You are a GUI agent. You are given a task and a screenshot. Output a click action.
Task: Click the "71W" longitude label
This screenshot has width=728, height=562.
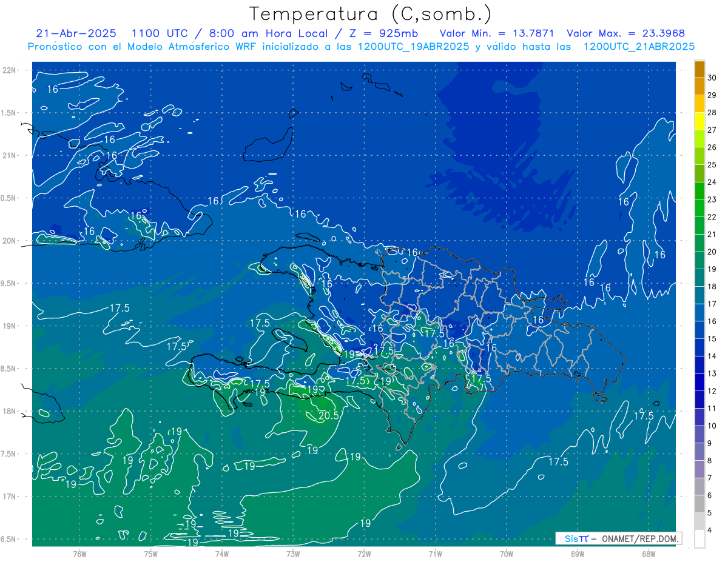pyautogui.click(x=435, y=554)
